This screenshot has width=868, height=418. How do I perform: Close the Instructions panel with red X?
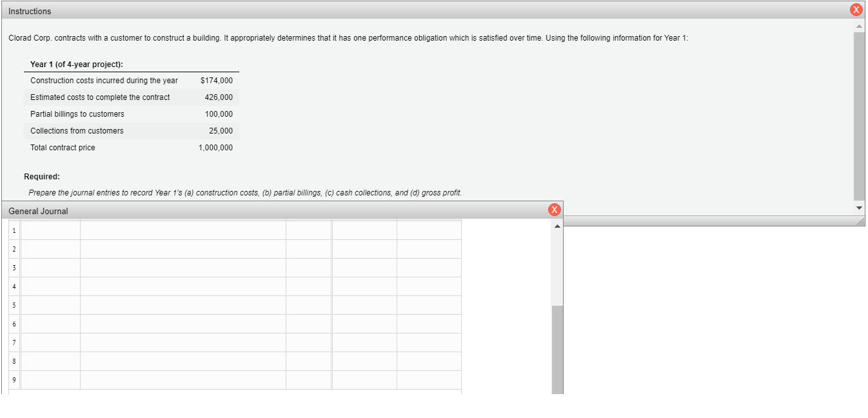pos(856,10)
